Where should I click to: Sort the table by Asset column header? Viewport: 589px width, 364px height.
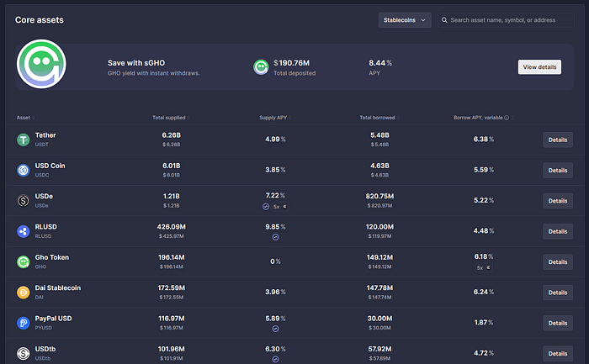pyautogui.click(x=24, y=118)
